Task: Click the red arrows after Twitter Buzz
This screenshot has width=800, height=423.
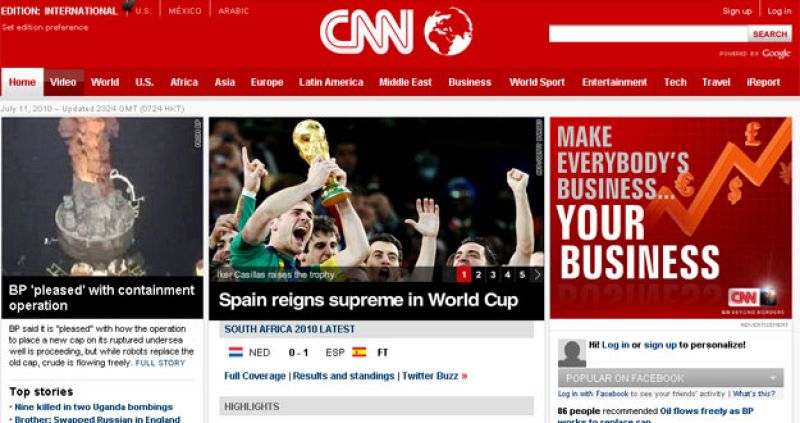Action: click(464, 376)
